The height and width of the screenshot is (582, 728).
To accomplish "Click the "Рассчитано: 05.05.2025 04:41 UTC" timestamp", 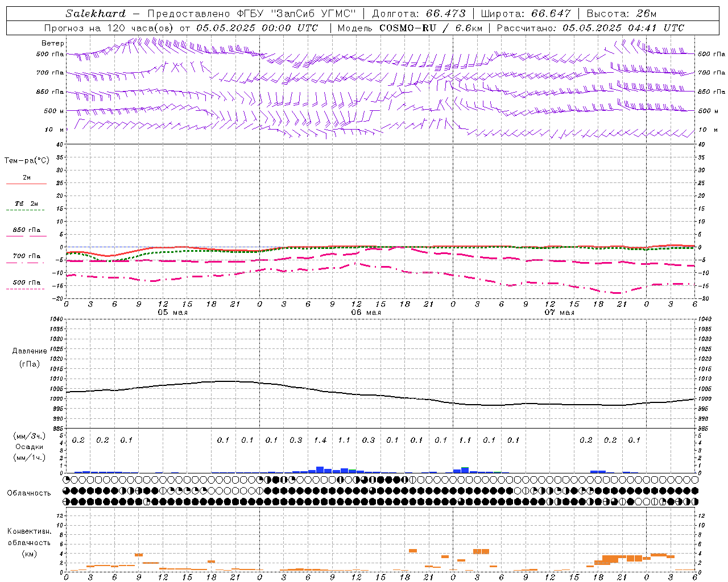I will (590, 28).
